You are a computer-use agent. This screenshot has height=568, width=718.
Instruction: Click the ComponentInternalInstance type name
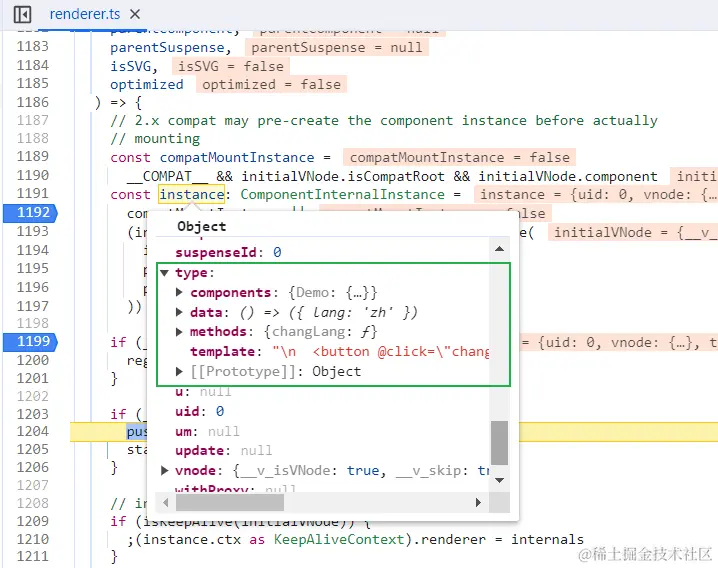click(343, 195)
